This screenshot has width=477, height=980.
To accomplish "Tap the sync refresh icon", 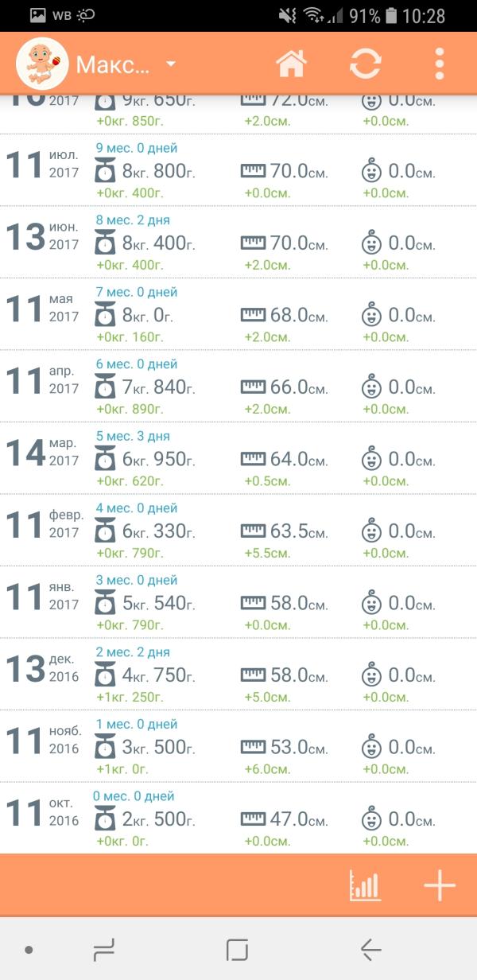I will point(365,64).
